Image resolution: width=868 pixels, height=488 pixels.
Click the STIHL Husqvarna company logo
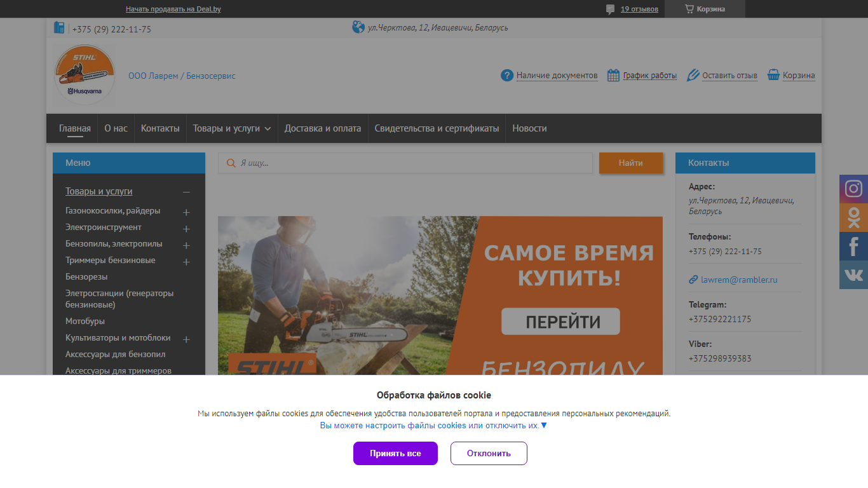tap(85, 75)
